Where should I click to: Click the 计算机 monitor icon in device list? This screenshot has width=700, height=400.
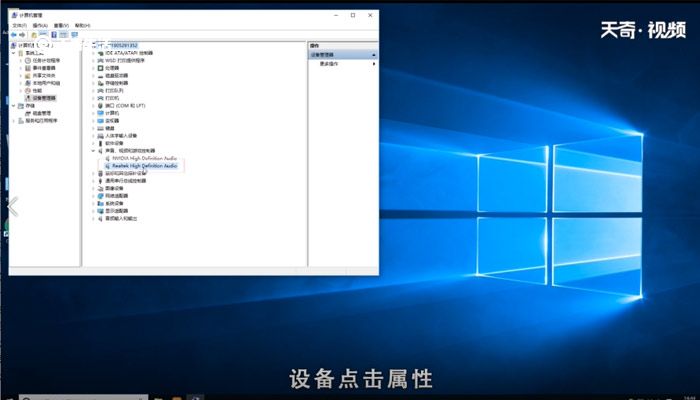pos(100,113)
